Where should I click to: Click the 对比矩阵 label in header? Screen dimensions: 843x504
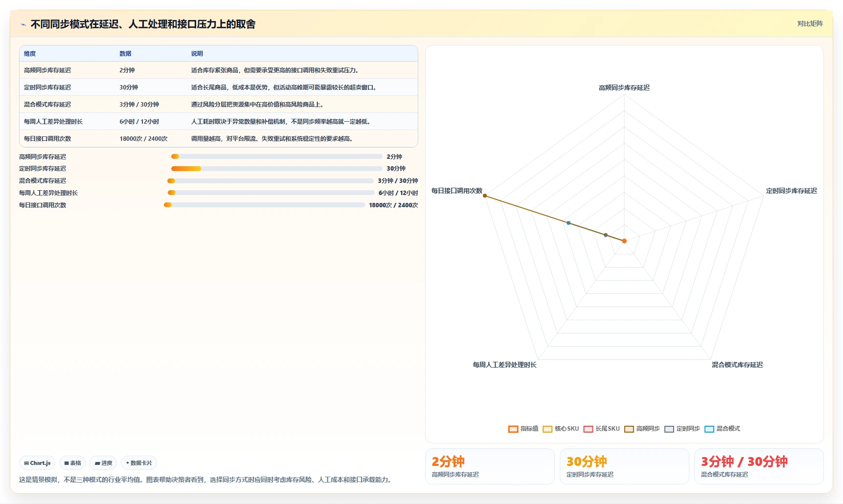click(x=810, y=23)
